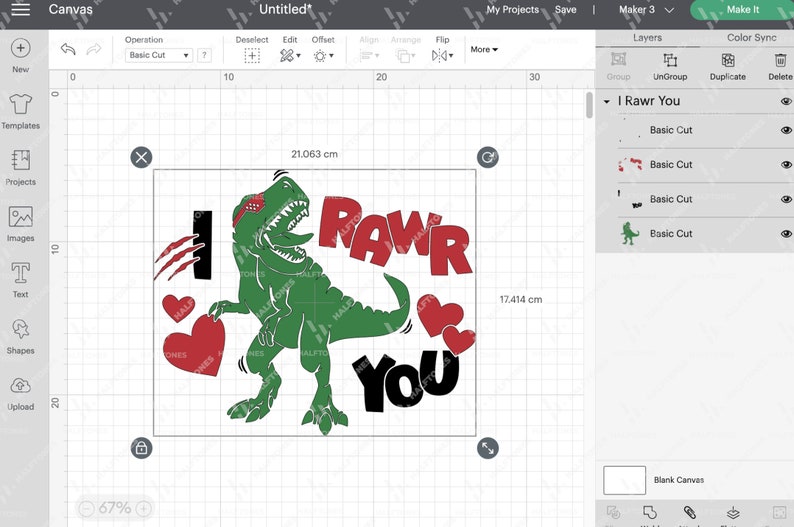Expand the More toolbar options
Screen dimensions: 794x527
(x=484, y=49)
